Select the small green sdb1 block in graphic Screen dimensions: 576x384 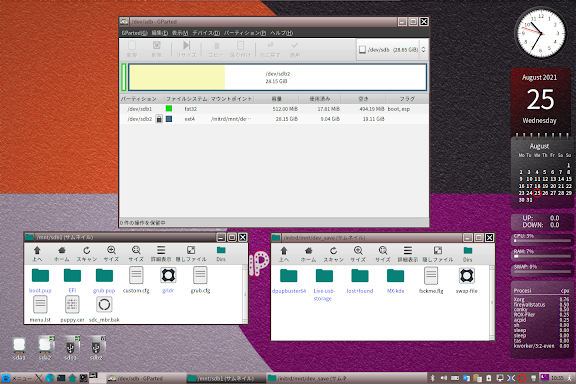(124, 77)
